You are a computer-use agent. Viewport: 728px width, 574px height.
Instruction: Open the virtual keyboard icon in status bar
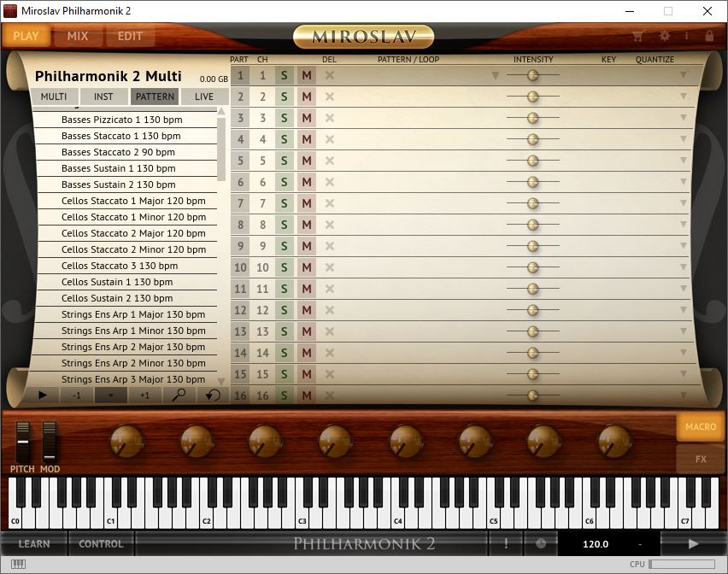click(x=18, y=564)
